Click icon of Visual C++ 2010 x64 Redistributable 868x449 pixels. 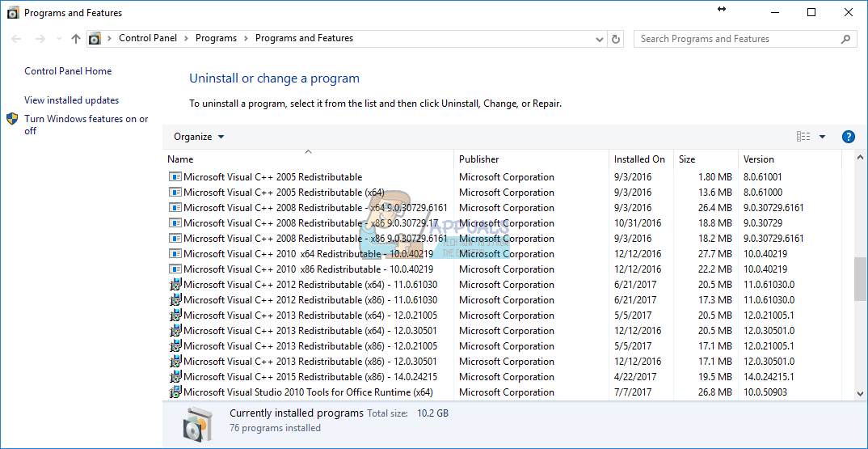pyautogui.click(x=175, y=254)
